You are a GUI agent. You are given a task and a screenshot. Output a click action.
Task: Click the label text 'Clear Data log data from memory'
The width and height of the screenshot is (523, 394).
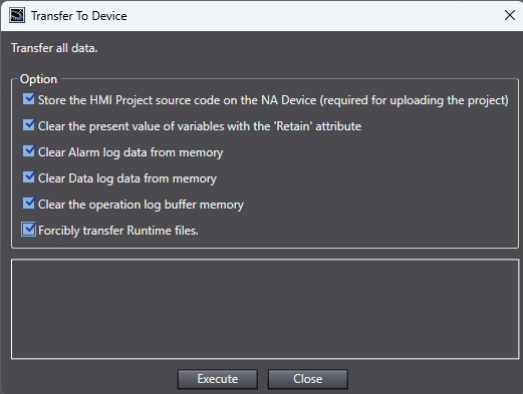point(127,178)
